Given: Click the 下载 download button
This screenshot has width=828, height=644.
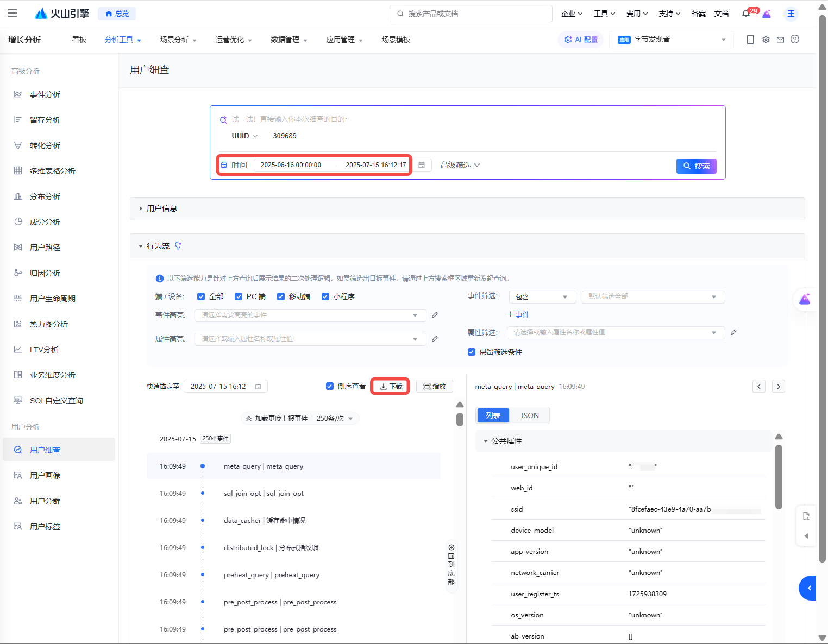Looking at the screenshot, I should tap(391, 387).
